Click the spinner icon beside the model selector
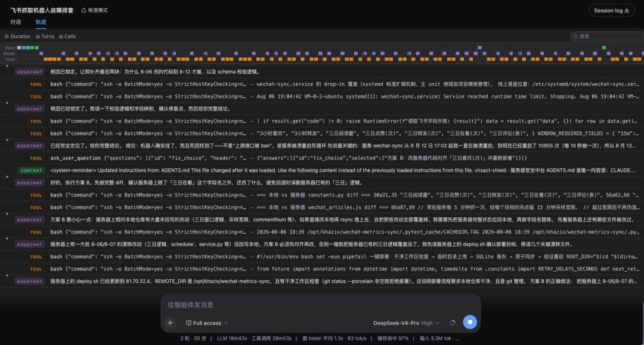The height and width of the screenshot is (345, 644). (452, 323)
